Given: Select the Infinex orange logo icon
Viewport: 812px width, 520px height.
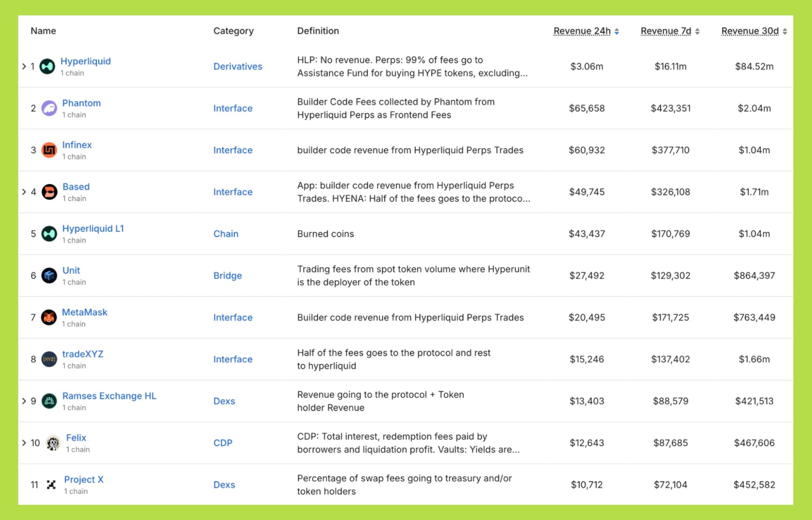Looking at the screenshot, I should click(48, 150).
